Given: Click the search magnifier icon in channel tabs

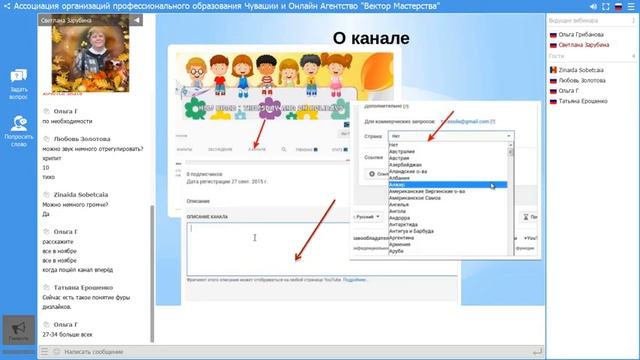Looking at the screenshot, I should pyautogui.click(x=284, y=149).
